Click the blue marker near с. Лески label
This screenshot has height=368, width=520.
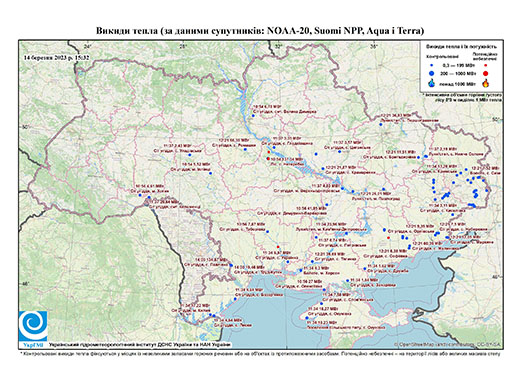click(214, 316)
